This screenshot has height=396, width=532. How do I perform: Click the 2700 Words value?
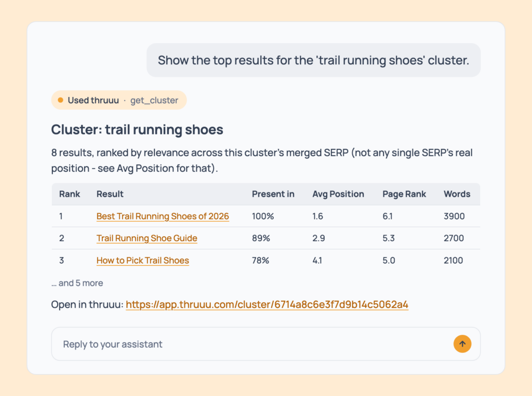454,238
